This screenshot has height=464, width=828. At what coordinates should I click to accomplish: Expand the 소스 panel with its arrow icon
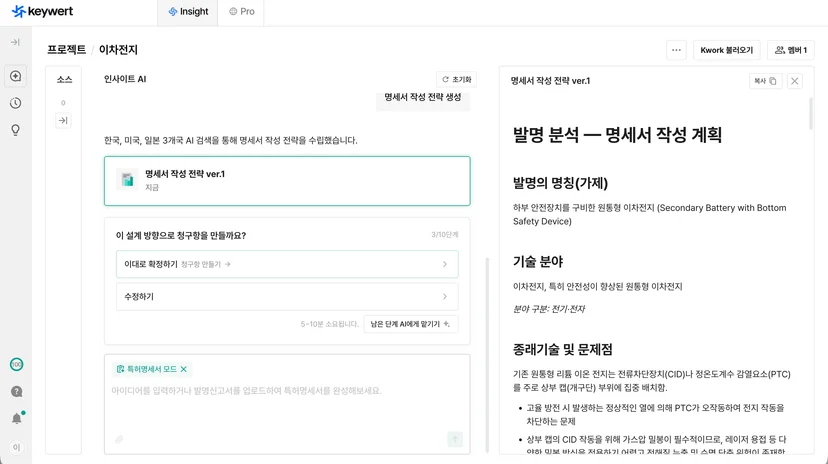63,120
